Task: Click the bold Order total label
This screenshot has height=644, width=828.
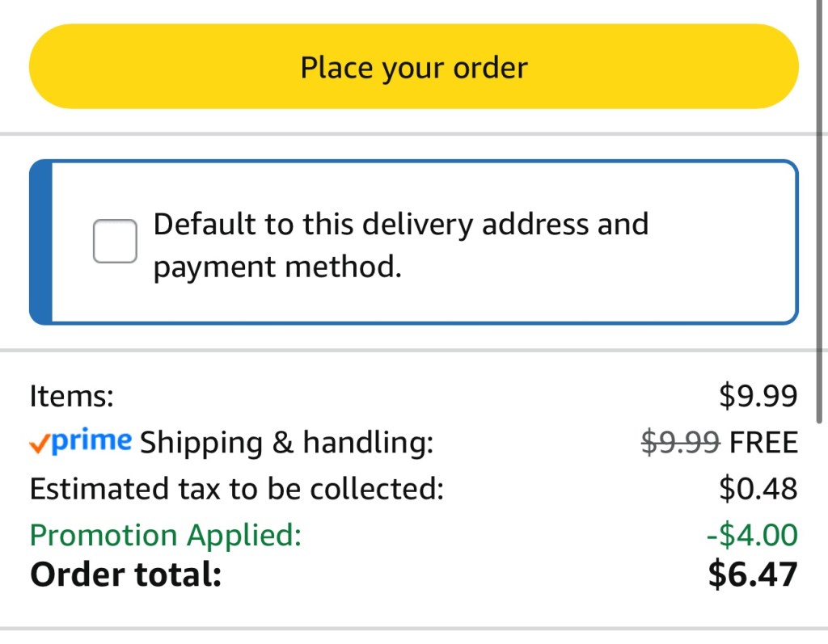Action: [125, 575]
